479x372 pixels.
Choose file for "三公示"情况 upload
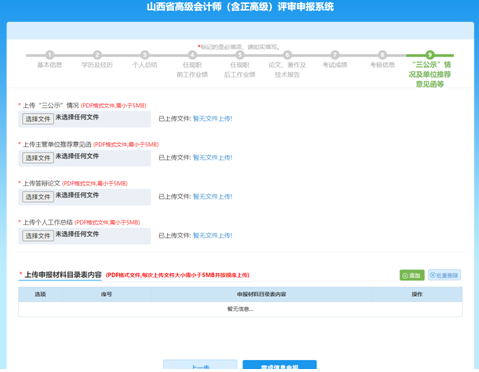pos(38,119)
